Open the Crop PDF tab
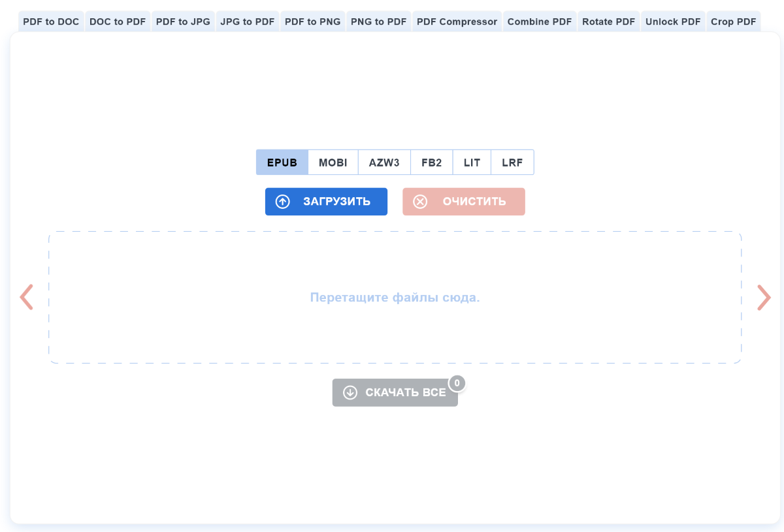784x532 pixels. (733, 22)
